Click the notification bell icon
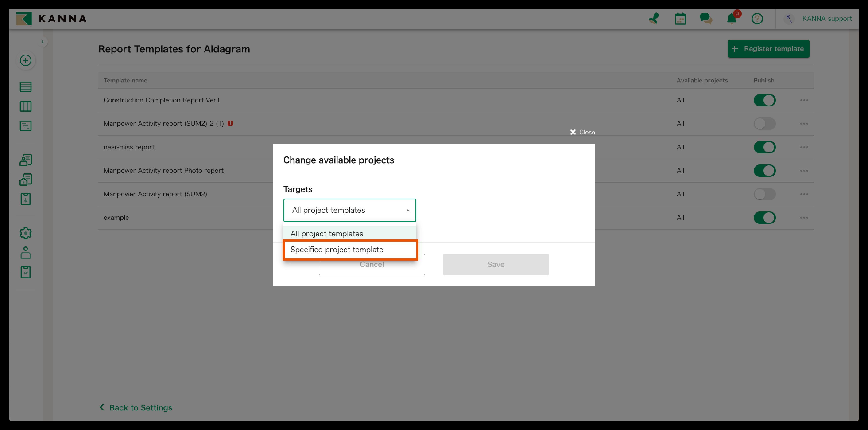The image size is (868, 430). point(732,19)
